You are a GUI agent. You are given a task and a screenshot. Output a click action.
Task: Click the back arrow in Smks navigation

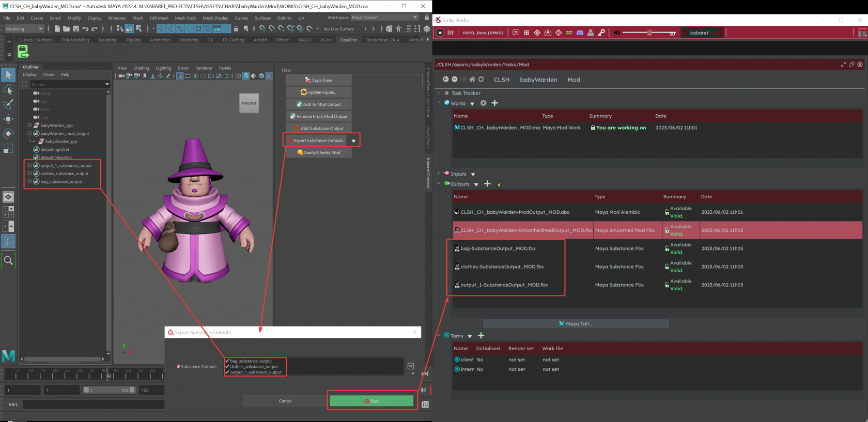pos(445,80)
